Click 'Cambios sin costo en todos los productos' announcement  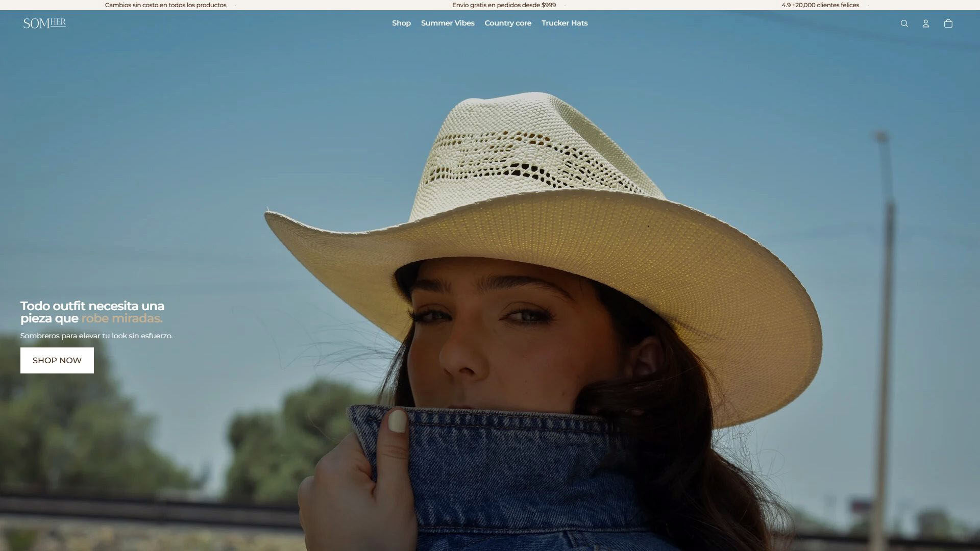pos(165,5)
